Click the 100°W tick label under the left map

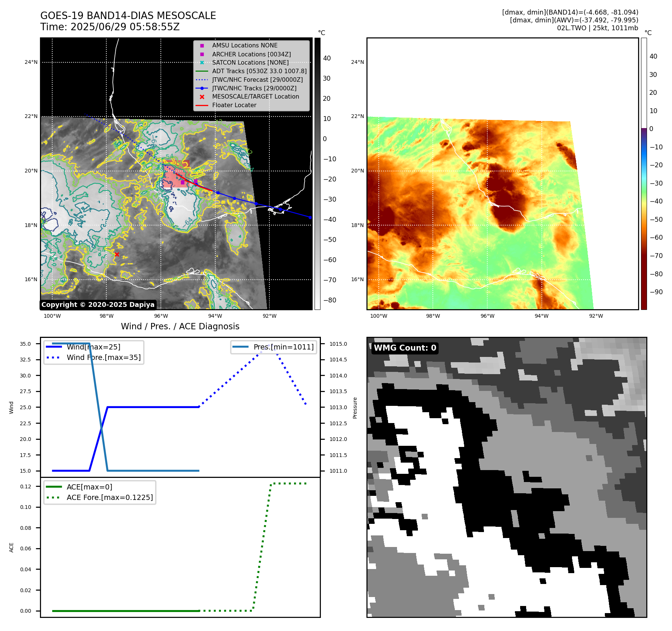tap(52, 316)
